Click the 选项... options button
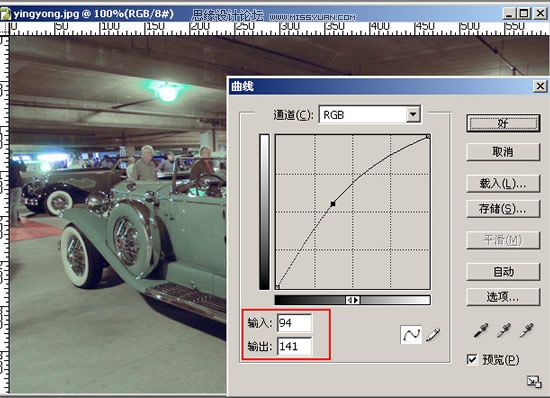 (503, 297)
